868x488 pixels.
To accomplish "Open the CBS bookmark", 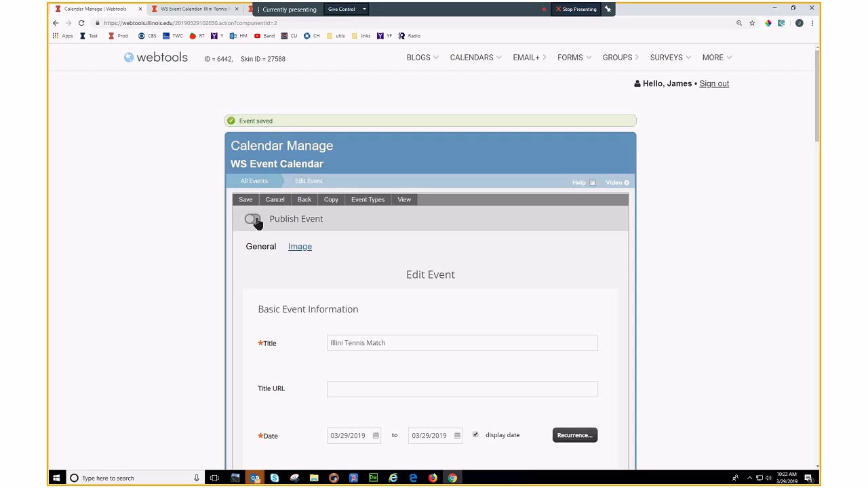I will coord(147,36).
